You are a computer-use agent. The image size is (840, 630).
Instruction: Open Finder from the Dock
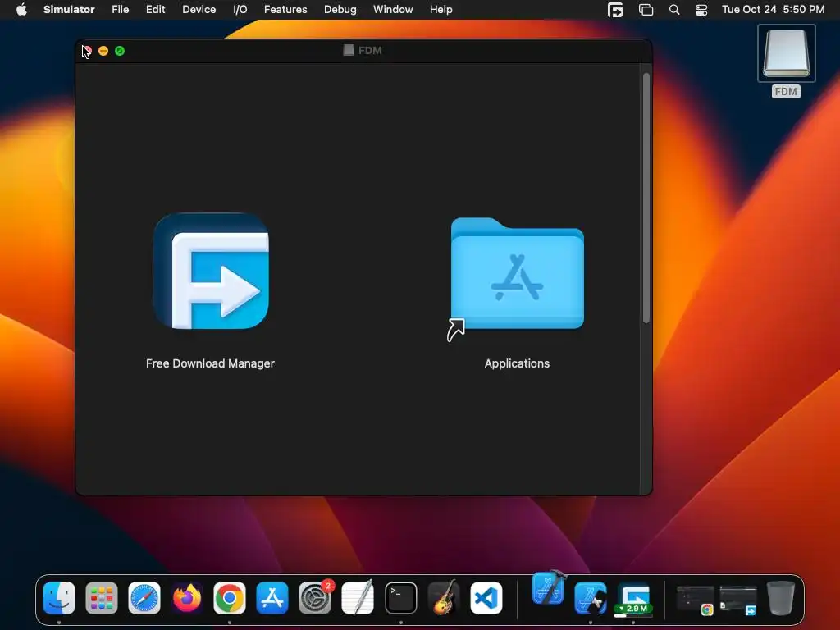pyautogui.click(x=59, y=598)
